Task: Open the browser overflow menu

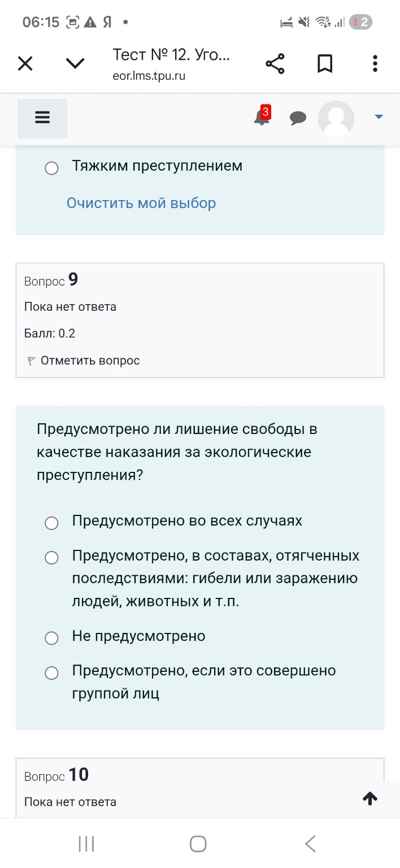Action: pos(375,63)
